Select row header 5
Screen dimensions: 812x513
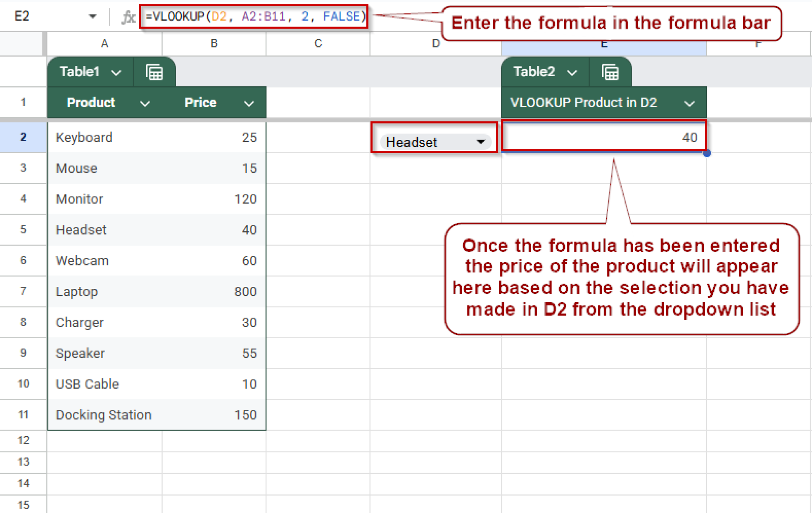(x=23, y=230)
